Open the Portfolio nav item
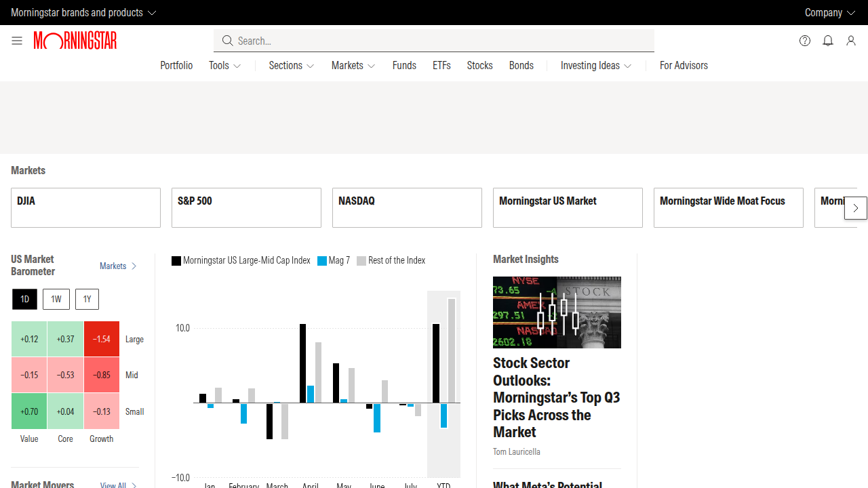 176,66
